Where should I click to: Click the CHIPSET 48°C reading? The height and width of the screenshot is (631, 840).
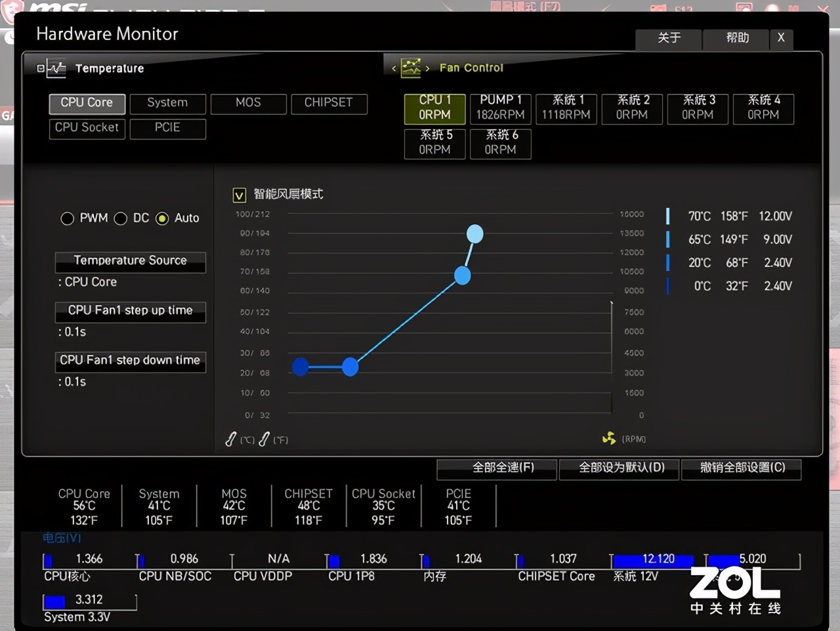point(308,506)
